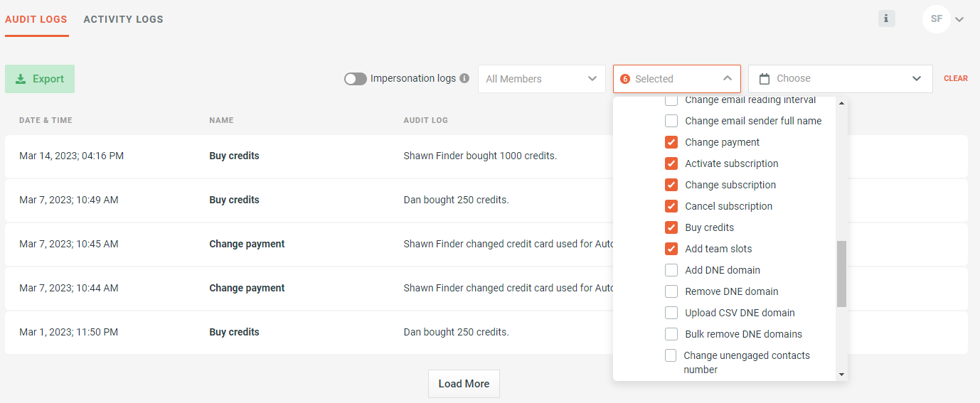Click the Name column header
Viewport: 980px width, 403px height.
(221, 120)
